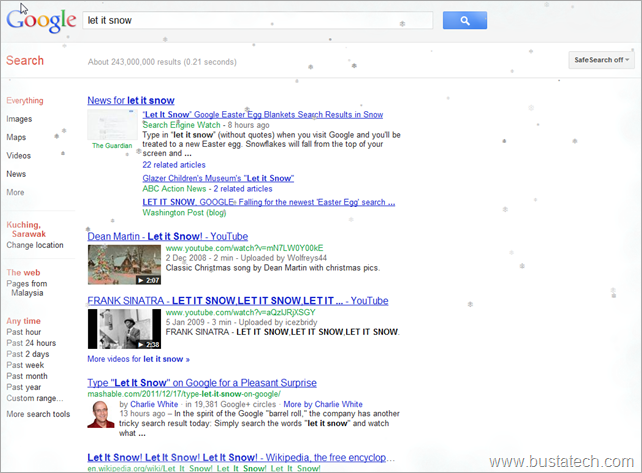Open the 22 related articles link
The image size is (642, 473).
174,165
